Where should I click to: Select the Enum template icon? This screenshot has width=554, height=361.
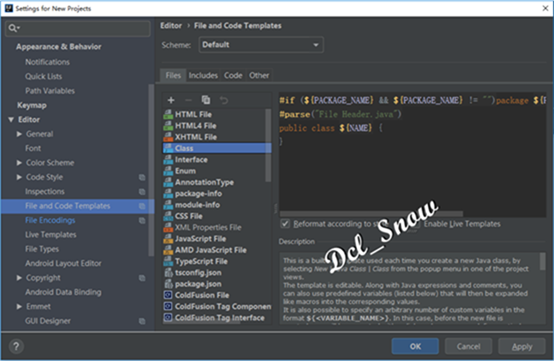(x=168, y=171)
